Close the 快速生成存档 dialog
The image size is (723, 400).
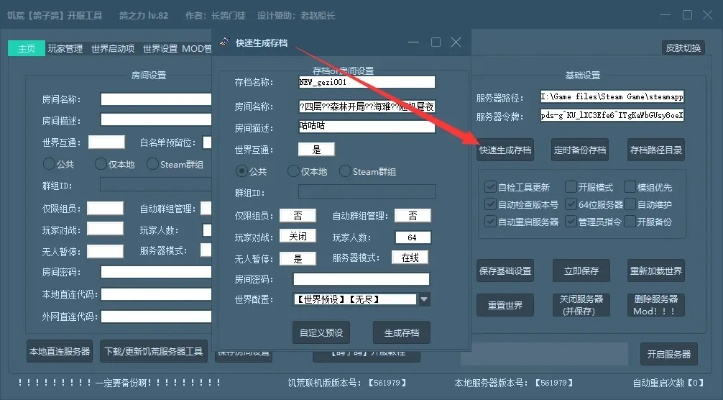(456, 42)
